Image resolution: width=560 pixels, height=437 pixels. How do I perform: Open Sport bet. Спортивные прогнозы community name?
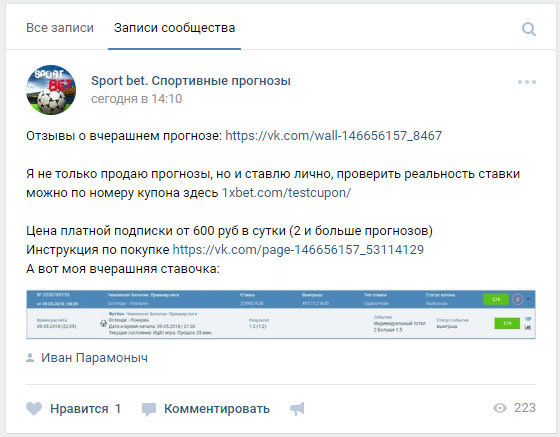point(191,81)
